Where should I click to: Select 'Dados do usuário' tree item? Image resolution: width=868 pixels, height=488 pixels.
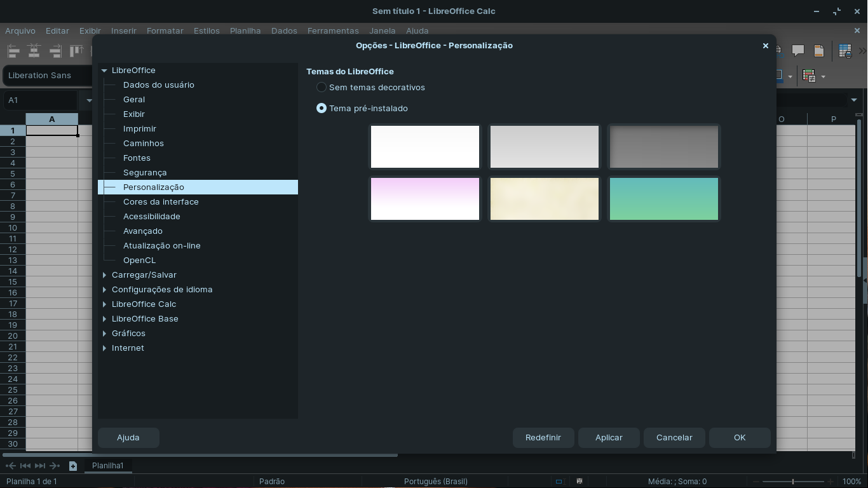click(x=159, y=85)
